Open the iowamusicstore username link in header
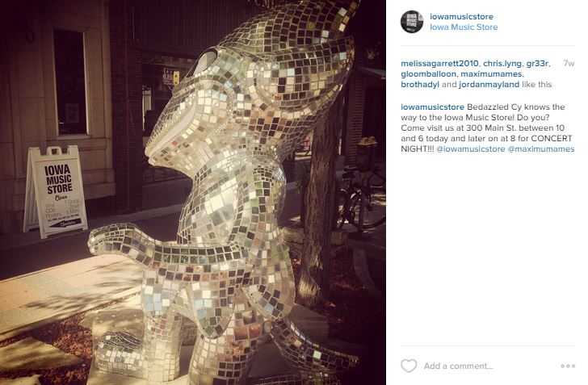 pos(461,16)
